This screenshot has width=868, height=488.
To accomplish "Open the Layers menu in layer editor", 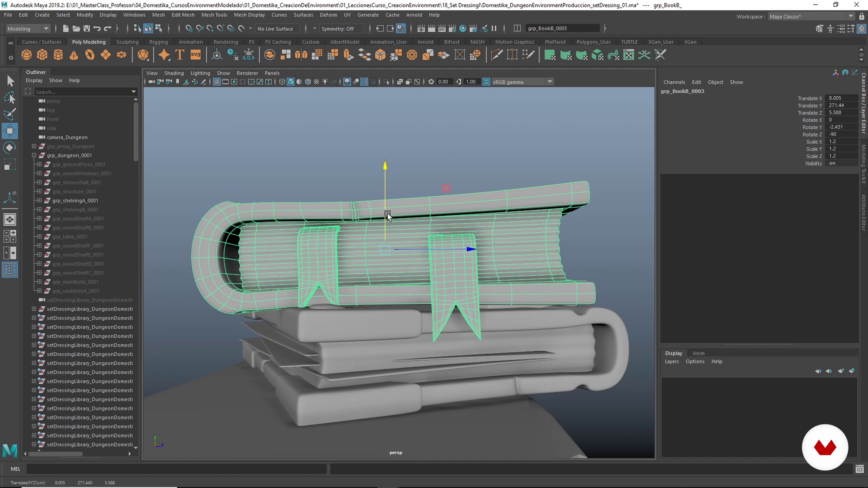I will point(672,361).
